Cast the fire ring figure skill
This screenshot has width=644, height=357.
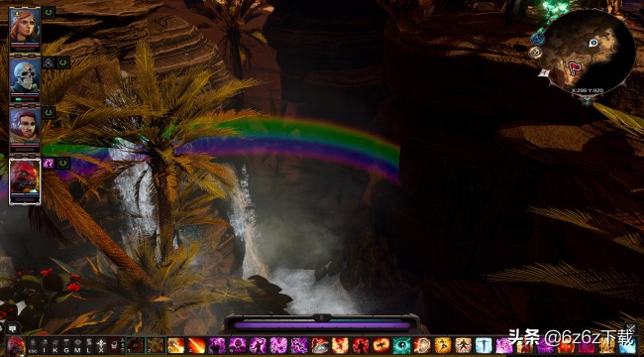(x=381, y=345)
